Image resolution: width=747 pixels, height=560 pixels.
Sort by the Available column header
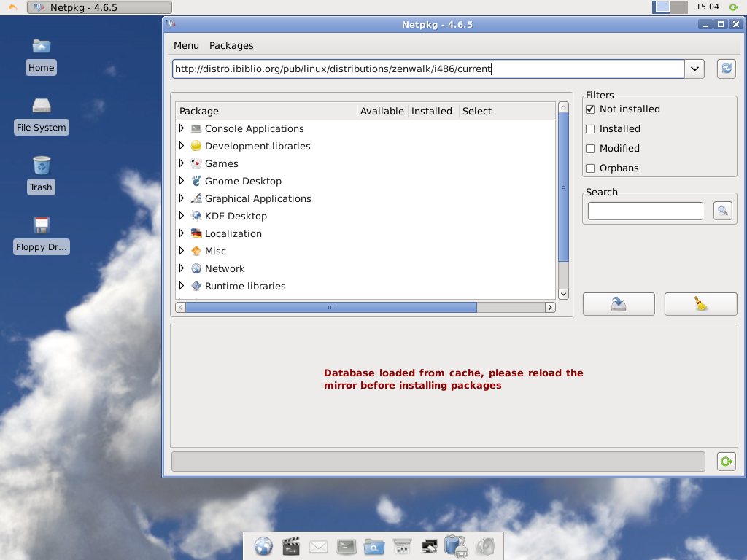(382, 111)
